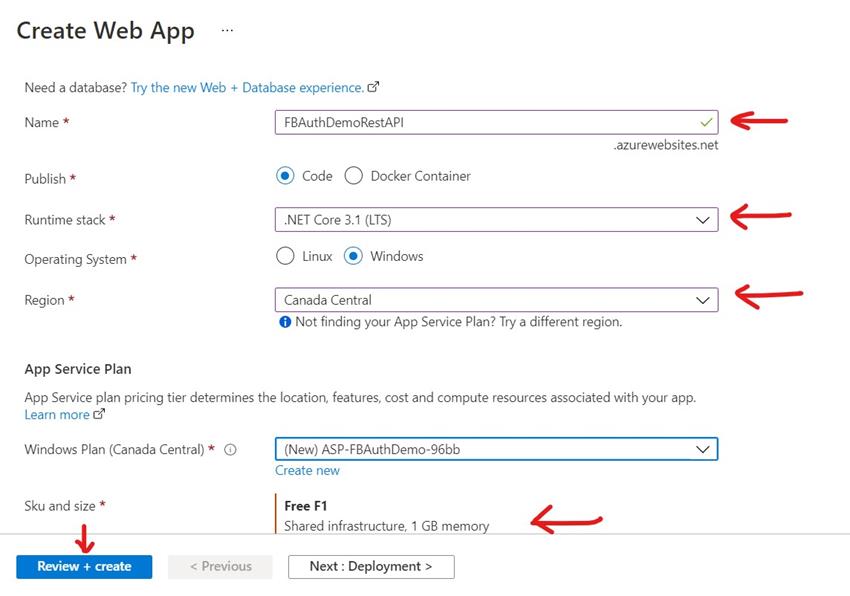The height and width of the screenshot is (596, 850).
Task: Click the Previous navigation button
Action: pos(220,566)
